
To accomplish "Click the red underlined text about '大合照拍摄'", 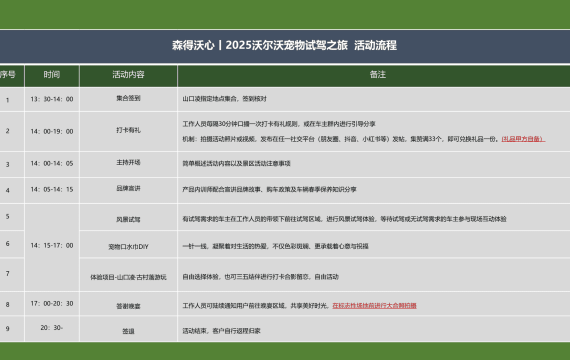I will (374, 306).
